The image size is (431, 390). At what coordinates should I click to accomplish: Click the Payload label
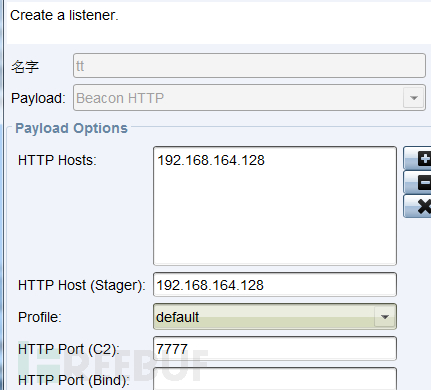pos(38,98)
